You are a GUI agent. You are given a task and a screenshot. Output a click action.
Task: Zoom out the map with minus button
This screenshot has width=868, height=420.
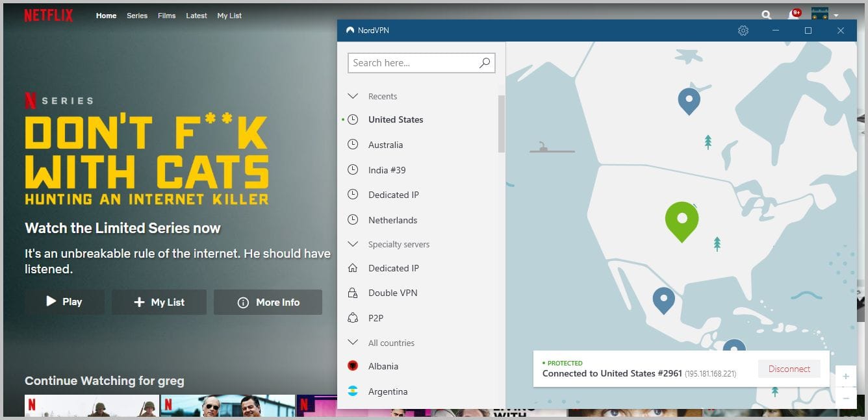845,397
